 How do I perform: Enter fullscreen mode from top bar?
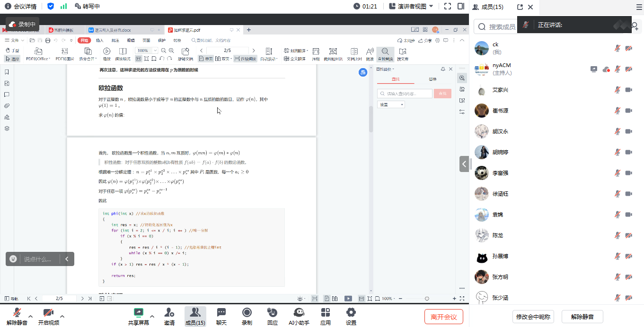point(448,6)
